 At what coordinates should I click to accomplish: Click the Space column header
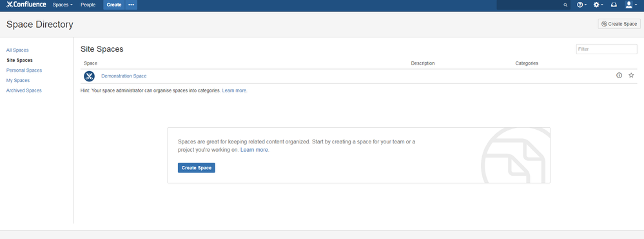90,63
